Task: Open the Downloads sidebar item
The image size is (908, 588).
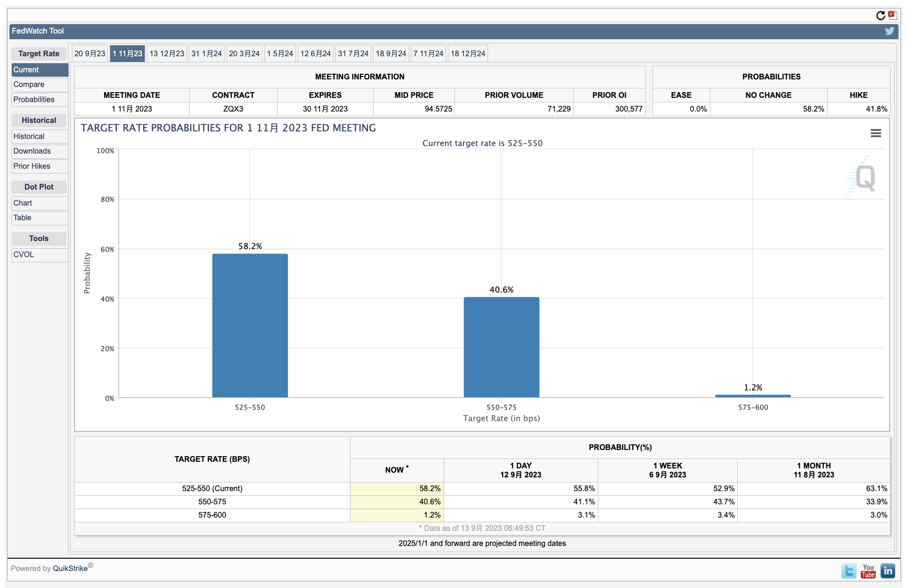Action: (32, 151)
